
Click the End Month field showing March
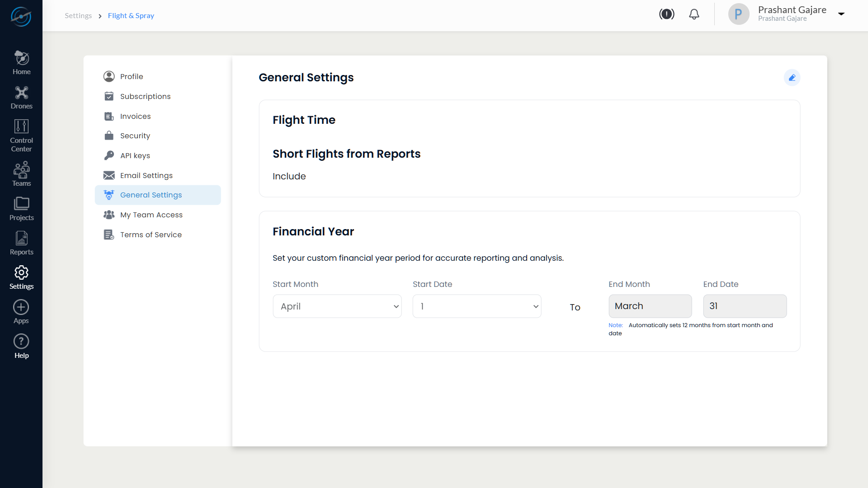coord(650,306)
